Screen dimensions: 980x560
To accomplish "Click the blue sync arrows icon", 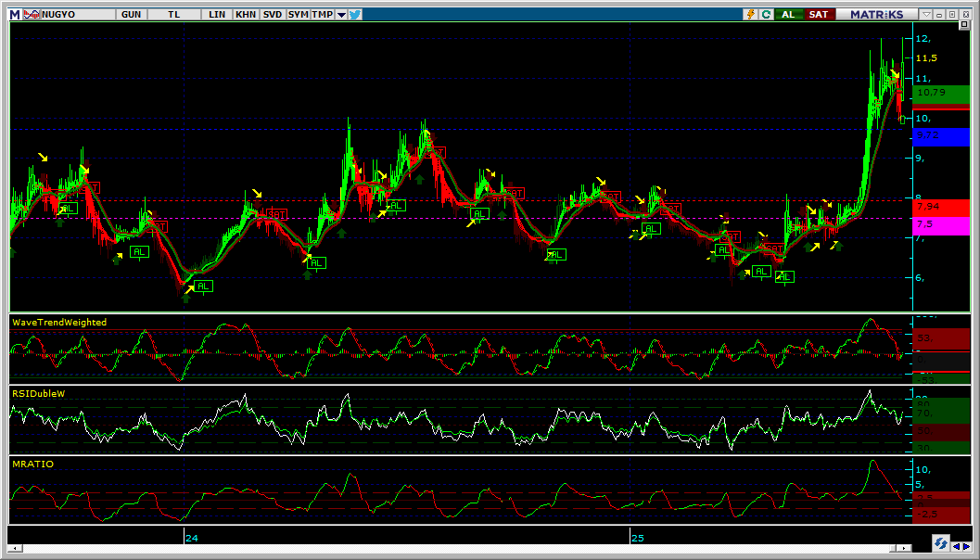I will pos(941,541).
